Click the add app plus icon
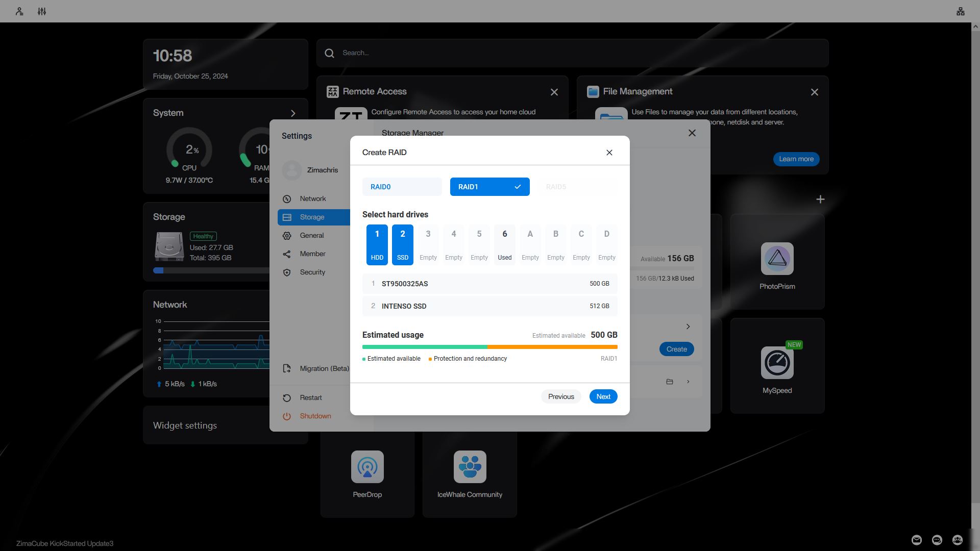This screenshot has width=980, height=551. coord(820,199)
